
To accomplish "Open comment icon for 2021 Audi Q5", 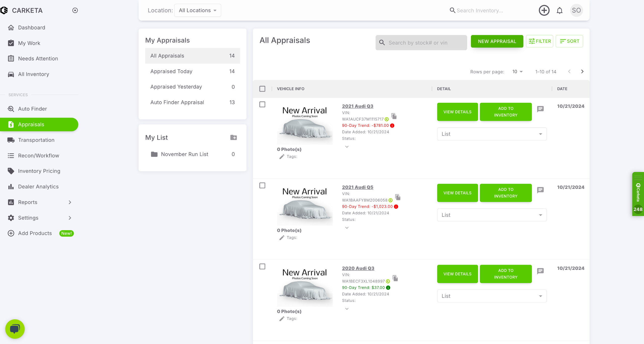I will point(540,190).
